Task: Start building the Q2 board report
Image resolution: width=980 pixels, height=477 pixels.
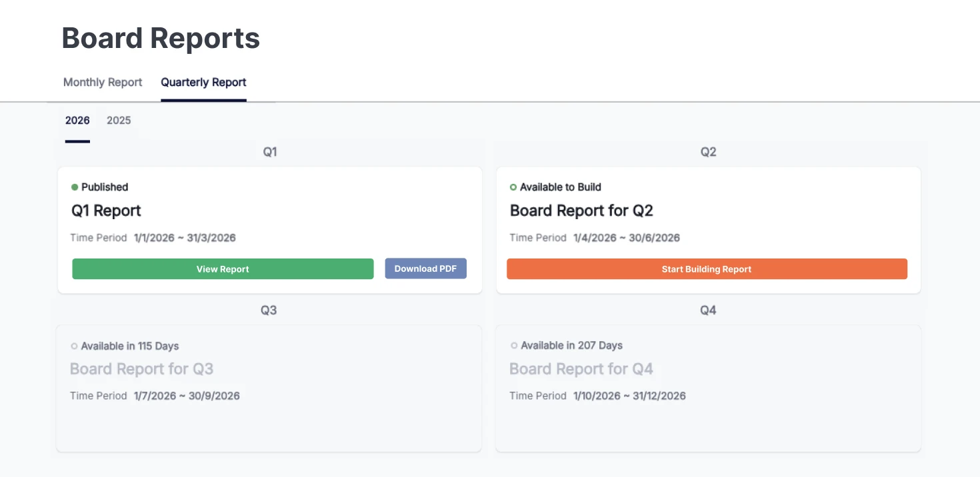Action: pyautogui.click(x=706, y=268)
